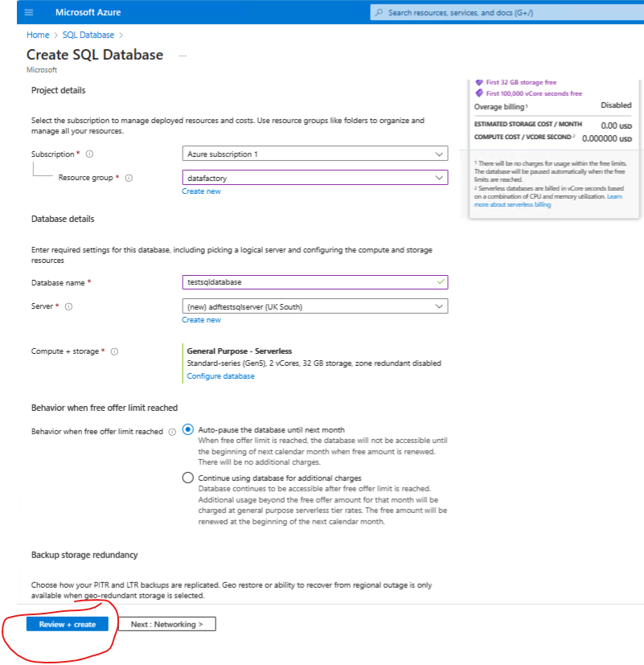Open the Azure portal hamburger menu
The height and width of the screenshot is (665, 644).
point(29,12)
